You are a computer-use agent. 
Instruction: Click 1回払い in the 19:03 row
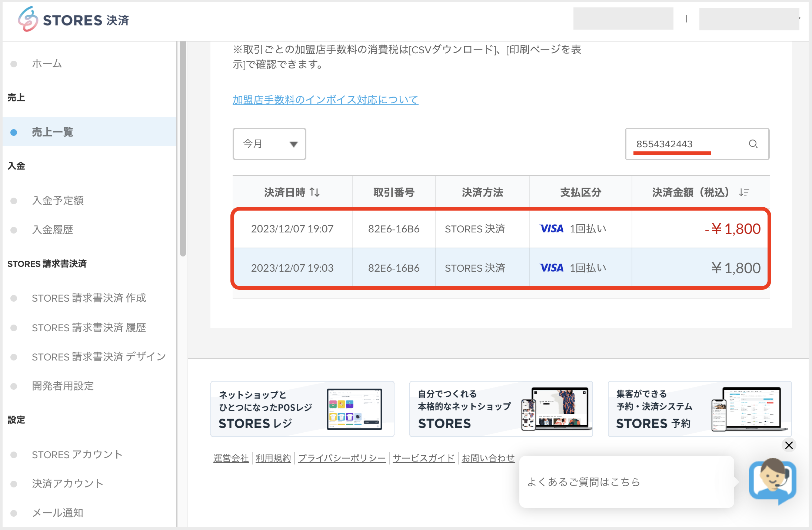click(x=588, y=268)
